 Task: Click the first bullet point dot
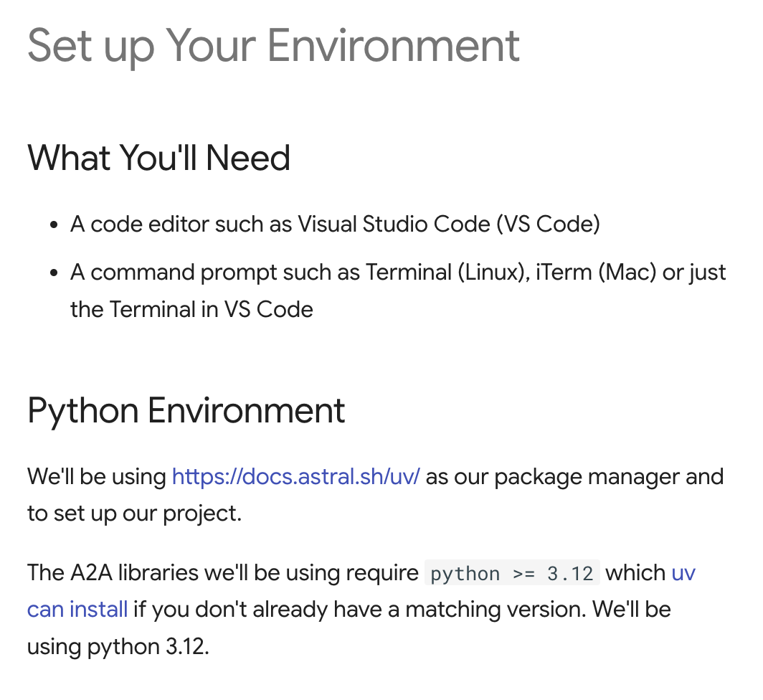pyautogui.click(x=54, y=225)
